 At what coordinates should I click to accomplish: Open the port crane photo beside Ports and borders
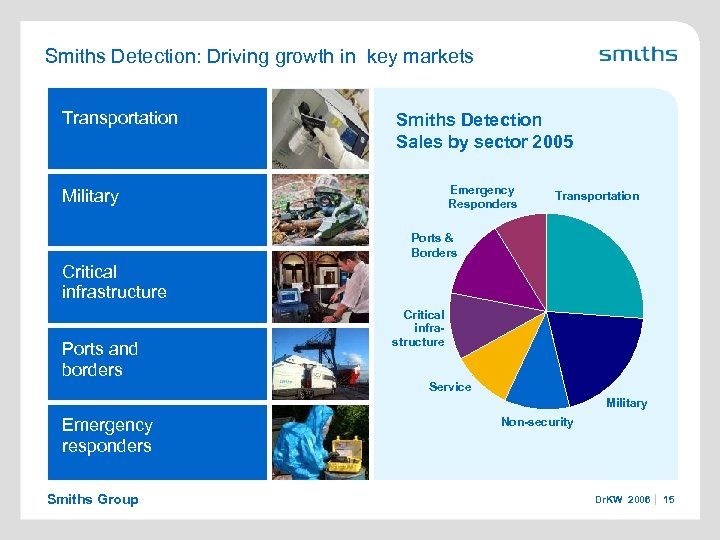coord(320,364)
